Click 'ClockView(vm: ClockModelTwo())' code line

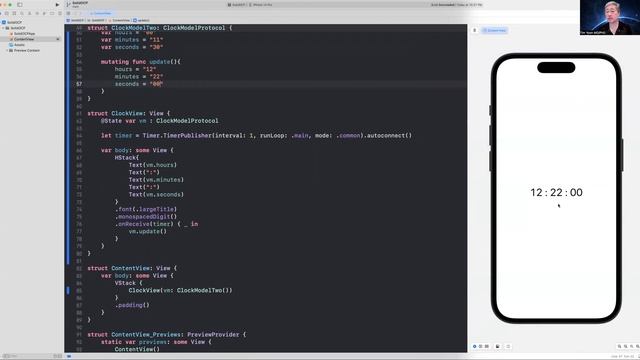point(180,290)
